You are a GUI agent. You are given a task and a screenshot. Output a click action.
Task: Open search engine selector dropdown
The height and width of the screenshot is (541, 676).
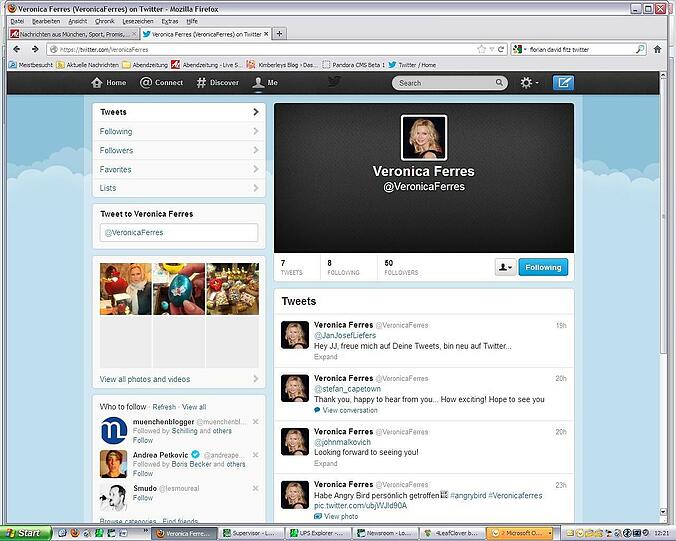(520, 49)
